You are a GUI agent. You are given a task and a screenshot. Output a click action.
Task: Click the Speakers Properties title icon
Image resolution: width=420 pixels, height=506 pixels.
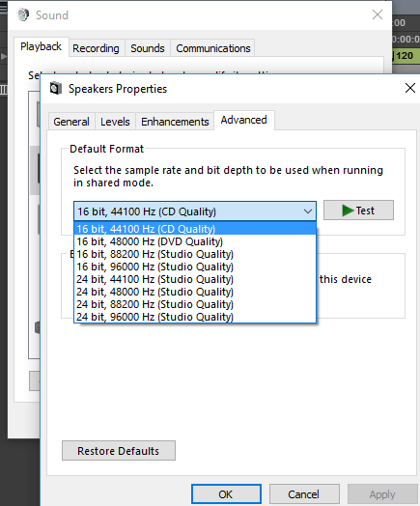(x=55, y=89)
